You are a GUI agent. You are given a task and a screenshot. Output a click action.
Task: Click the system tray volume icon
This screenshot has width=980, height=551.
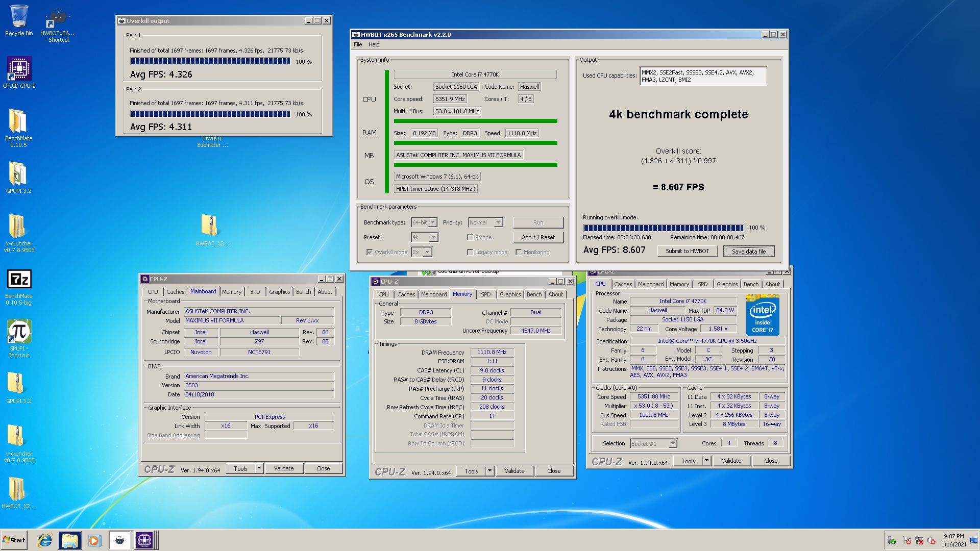click(x=932, y=541)
